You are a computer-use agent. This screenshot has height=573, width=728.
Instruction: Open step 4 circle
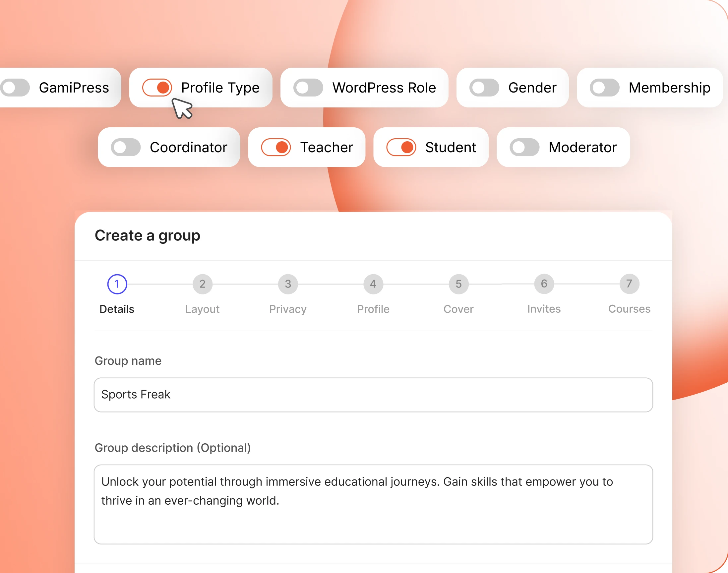click(373, 284)
